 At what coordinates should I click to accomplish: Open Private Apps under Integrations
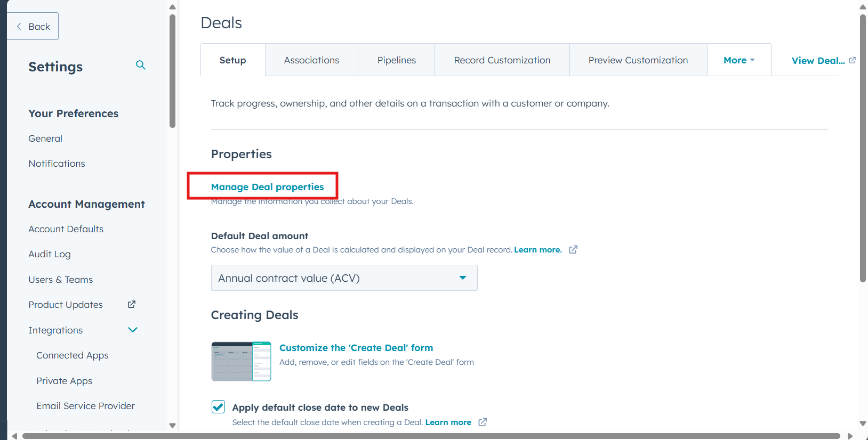click(65, 381)
